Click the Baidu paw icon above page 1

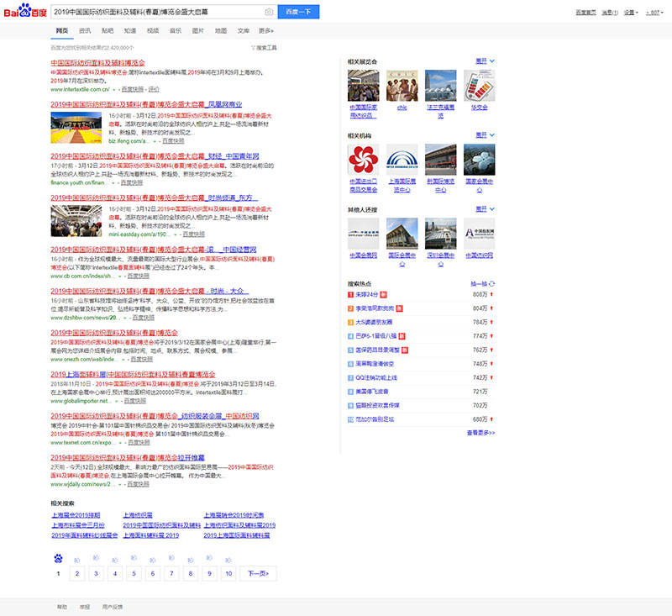point(58,559)
